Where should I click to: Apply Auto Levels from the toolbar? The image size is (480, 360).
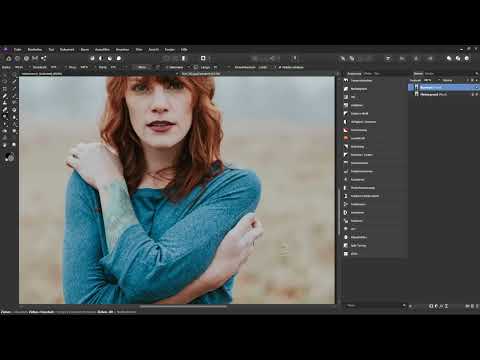coord(92,58)
